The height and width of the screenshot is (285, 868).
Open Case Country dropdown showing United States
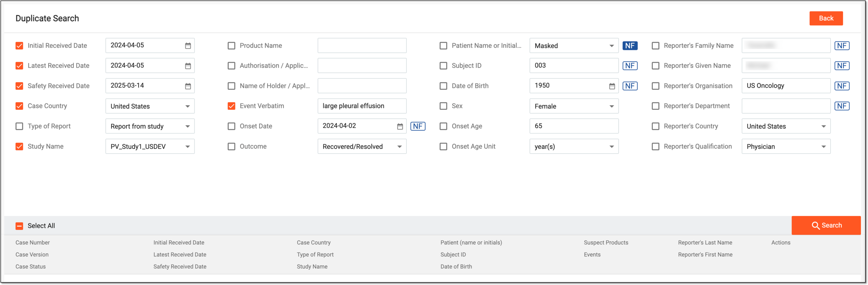[150, 106]
